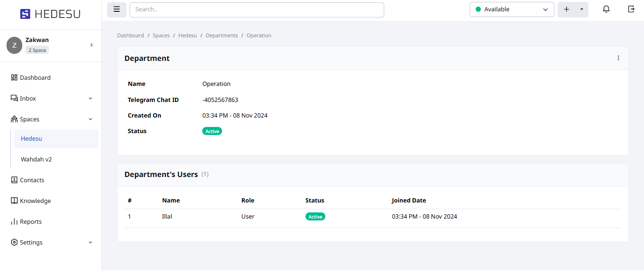Screen dimensions: 644x270
Task: Go to Dashboard in the sidebar
Action: [x=35, y=78]
